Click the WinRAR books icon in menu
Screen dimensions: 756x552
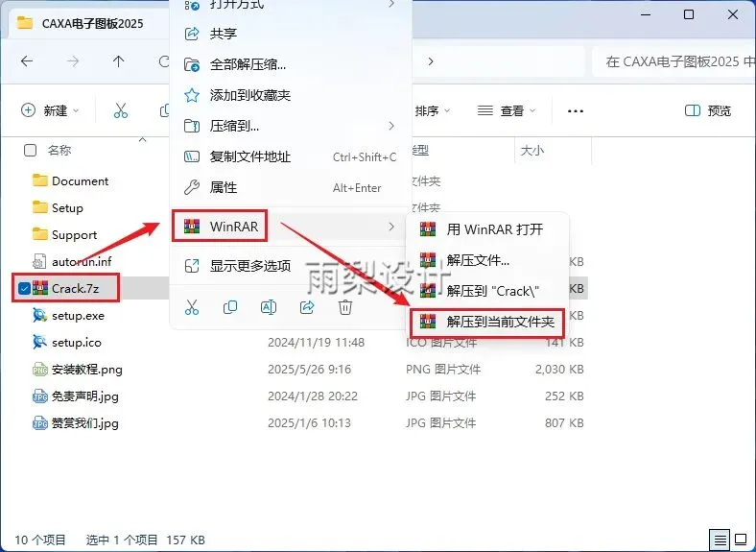click(x=192, y=226)
